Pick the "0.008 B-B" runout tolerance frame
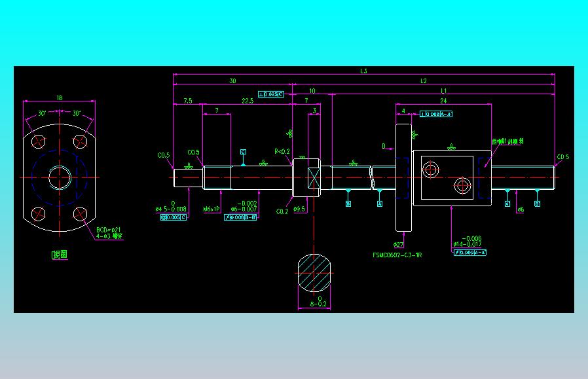This screenshot has height=379, width=588. (x=240, y=217)
